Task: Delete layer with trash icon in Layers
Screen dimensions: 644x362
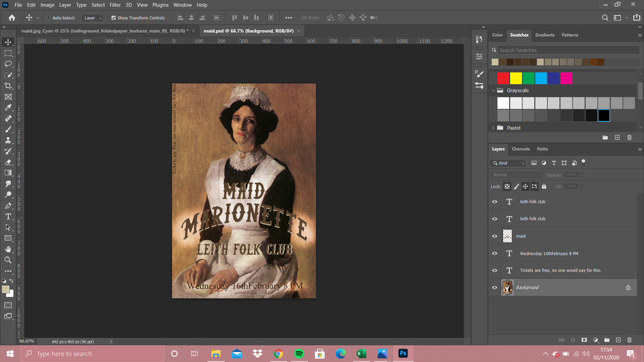Action: click(629, 340)
